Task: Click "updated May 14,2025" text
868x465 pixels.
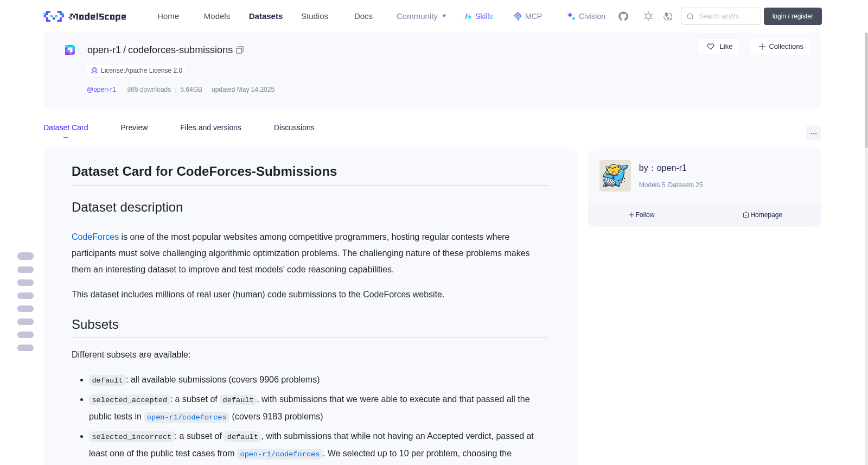Action: (243, 90)
